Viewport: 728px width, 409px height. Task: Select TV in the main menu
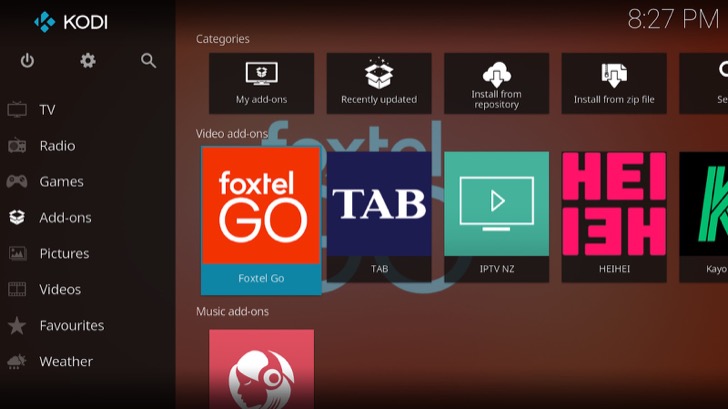point(47,110)
